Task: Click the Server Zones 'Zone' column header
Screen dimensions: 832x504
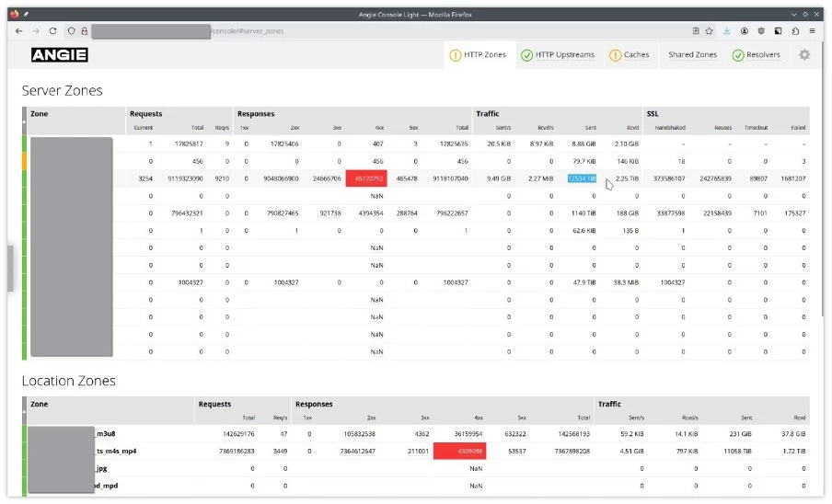Action: click(40, 114)
